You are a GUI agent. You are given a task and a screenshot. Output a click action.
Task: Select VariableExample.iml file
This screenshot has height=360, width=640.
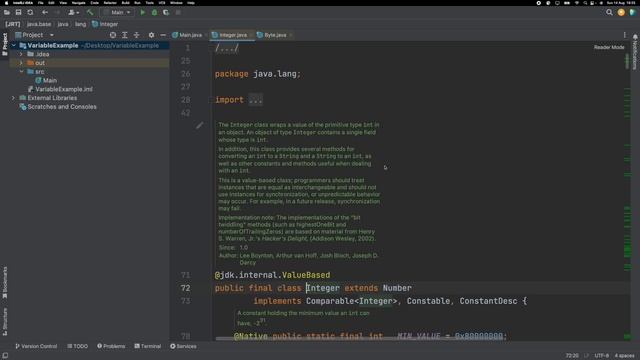60,89
